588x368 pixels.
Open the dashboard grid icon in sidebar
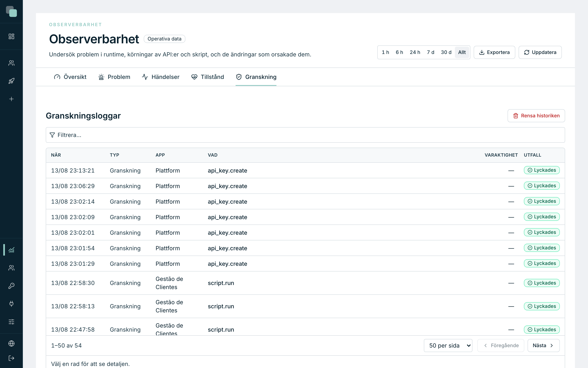coord(11,37)
